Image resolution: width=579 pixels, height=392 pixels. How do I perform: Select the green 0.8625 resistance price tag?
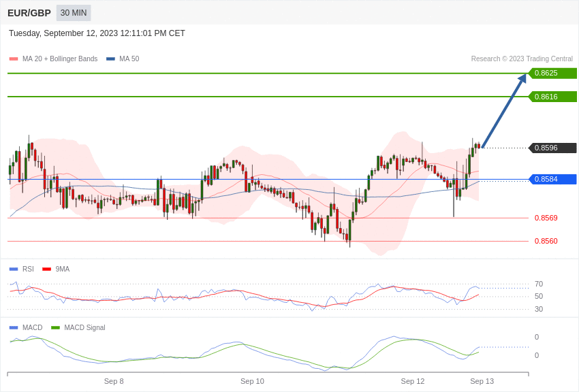(552, 73)
